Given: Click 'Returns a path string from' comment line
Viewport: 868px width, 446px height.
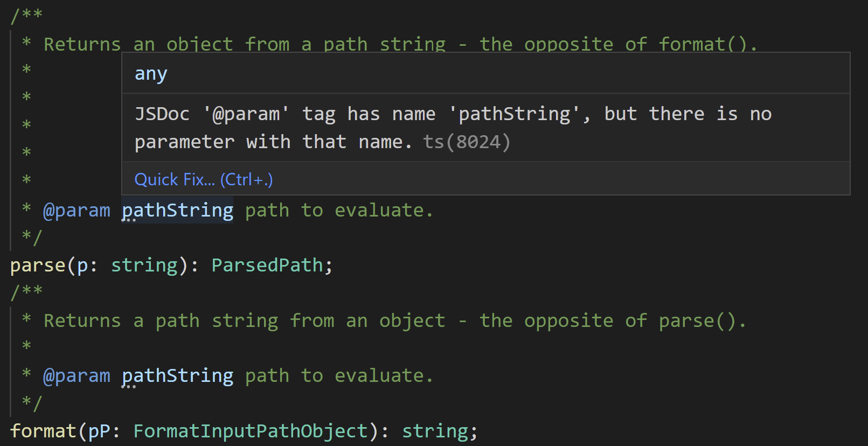Looking at the screenshot, I should coord(395,321).
